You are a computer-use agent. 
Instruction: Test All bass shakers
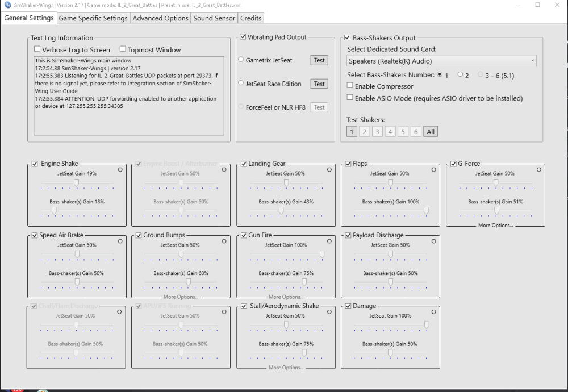coord(431,131)
